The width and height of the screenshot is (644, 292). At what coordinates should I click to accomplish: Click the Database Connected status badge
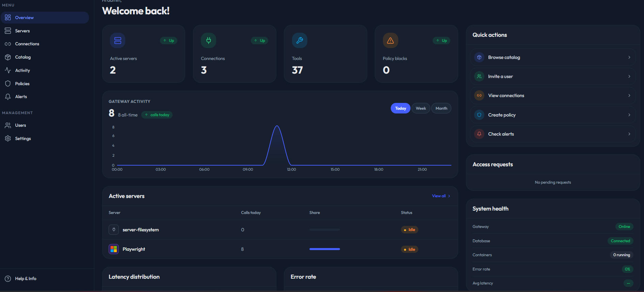pyautogui.click(x=620, y=241)
